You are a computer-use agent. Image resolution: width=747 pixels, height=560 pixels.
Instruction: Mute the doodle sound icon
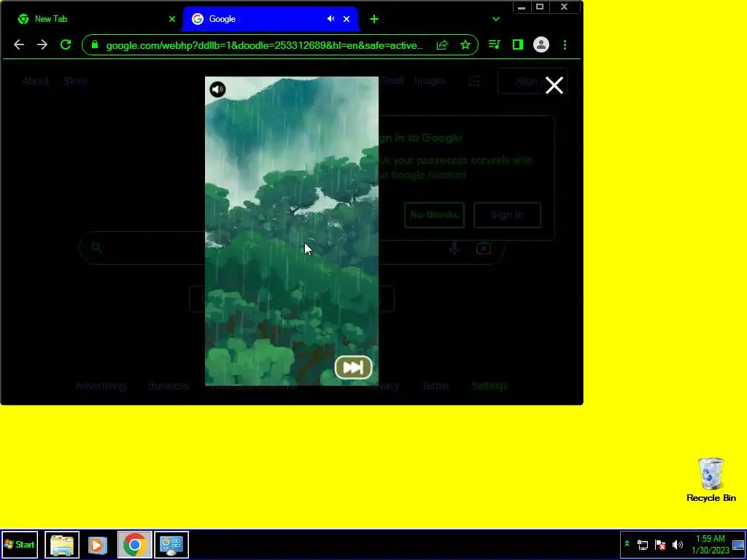[217, 90]
